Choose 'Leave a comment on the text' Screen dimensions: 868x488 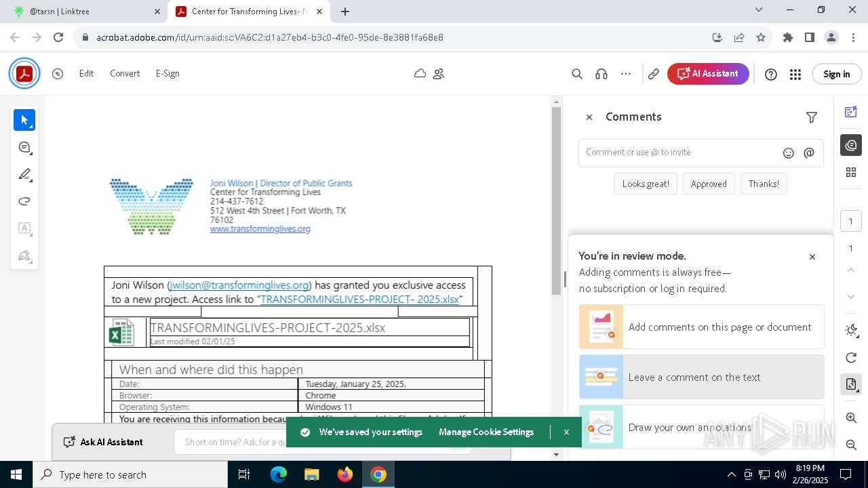pyautogui.click(x=702, y=377)
